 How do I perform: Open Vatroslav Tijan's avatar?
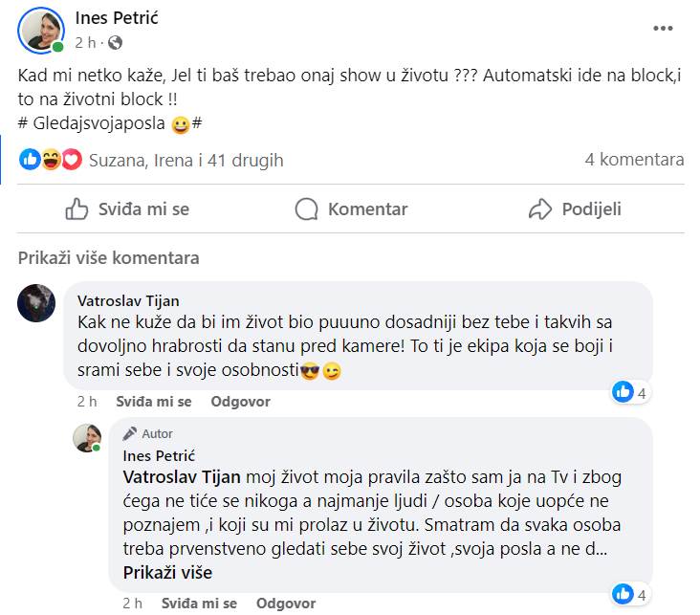click(36, 302)
